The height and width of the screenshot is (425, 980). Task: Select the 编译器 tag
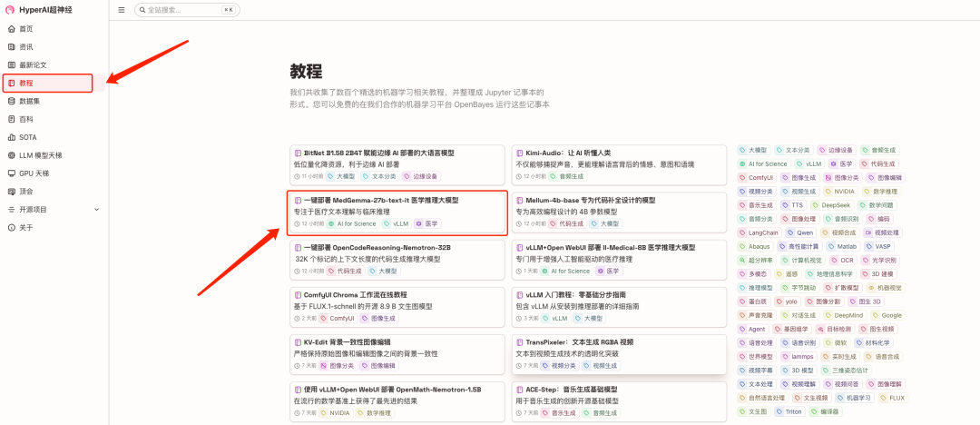(826, 412)
